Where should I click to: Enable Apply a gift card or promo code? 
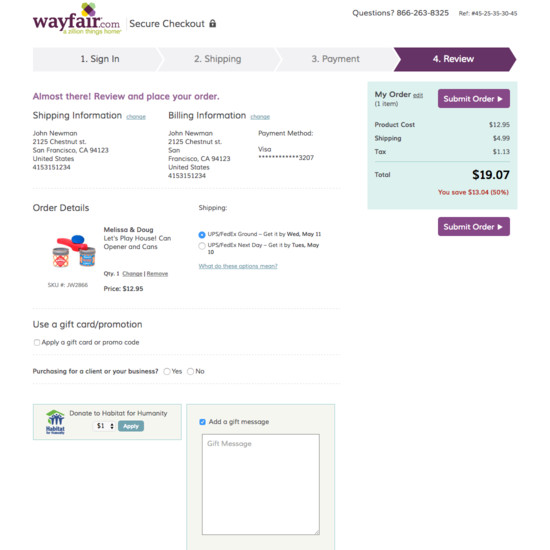pyautogui.click(x=36, y=342)
